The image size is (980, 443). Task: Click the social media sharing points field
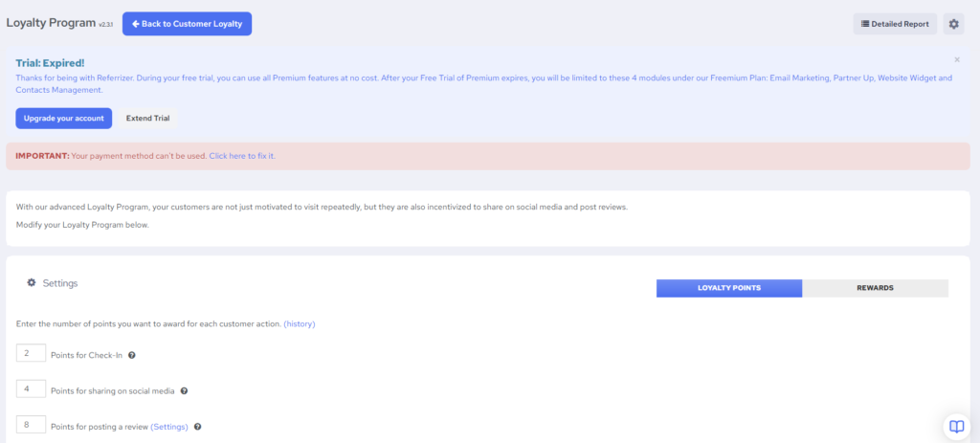point(31,389)
